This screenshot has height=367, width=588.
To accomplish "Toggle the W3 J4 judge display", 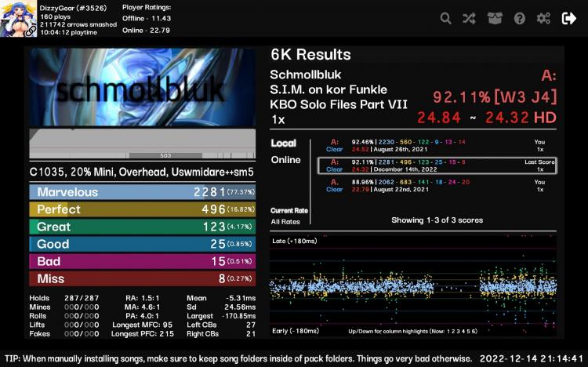I will [x=525, y=97].
